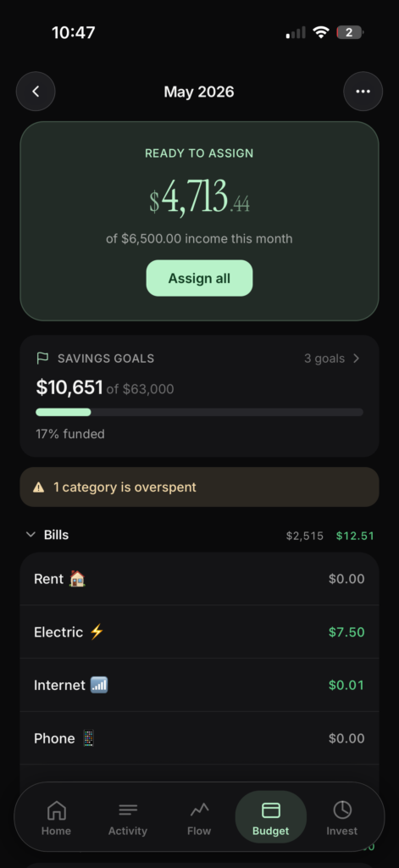Viewport: 399px width, 868px height.
Task: Select the Electric category row
Action: pyautogui.click(x=199, y=632)
